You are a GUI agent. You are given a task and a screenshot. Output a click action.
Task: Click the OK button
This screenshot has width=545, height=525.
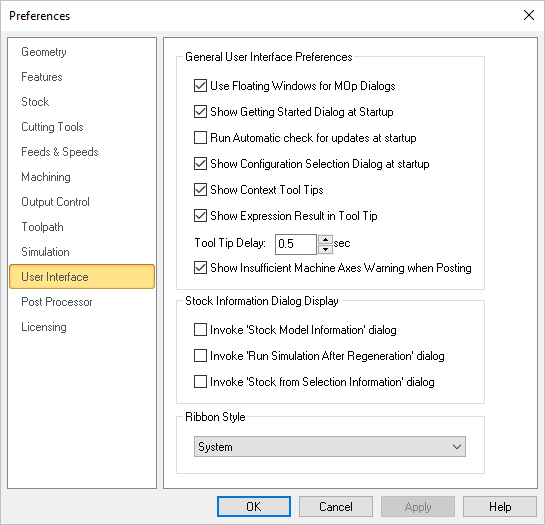coord(254,507)
